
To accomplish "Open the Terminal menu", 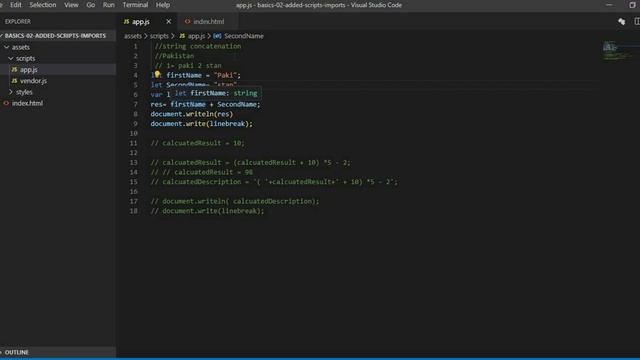I will [135, 5].
